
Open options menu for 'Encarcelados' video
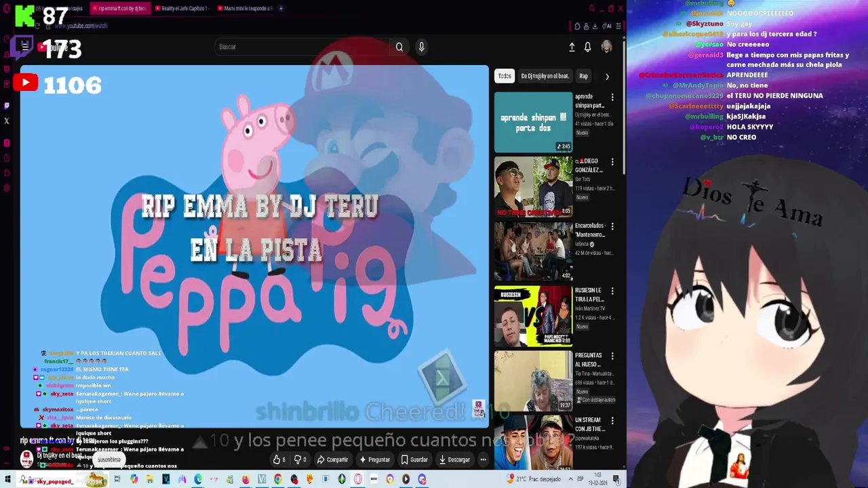(612, 226)
